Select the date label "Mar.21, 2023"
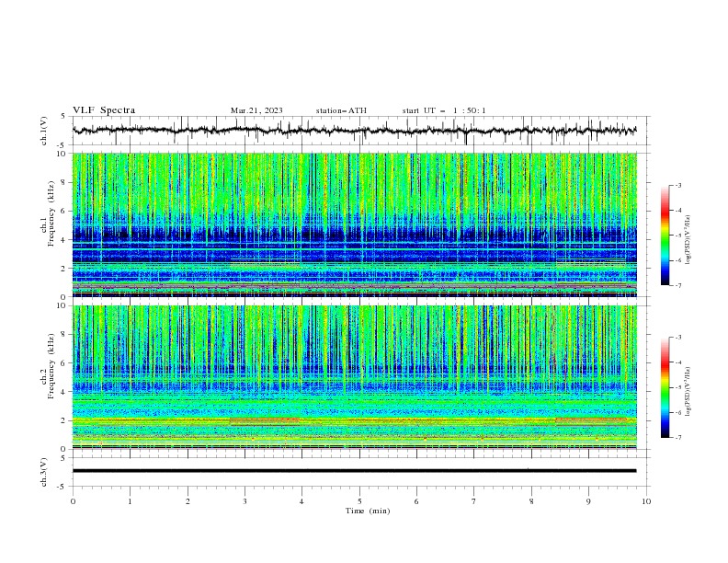 [256, 110]
